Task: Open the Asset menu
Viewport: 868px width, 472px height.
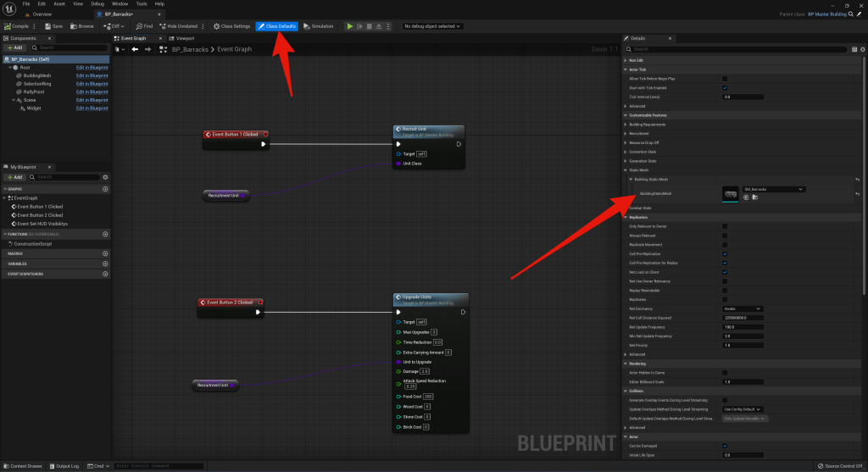Action: (59, 4)
